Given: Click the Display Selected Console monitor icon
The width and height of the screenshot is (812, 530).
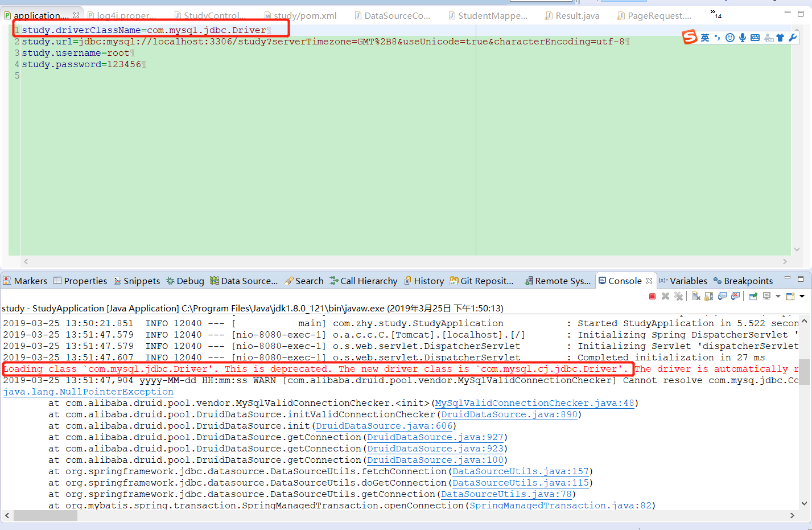Looking at the screenshot, I should [x=766, y=296].
